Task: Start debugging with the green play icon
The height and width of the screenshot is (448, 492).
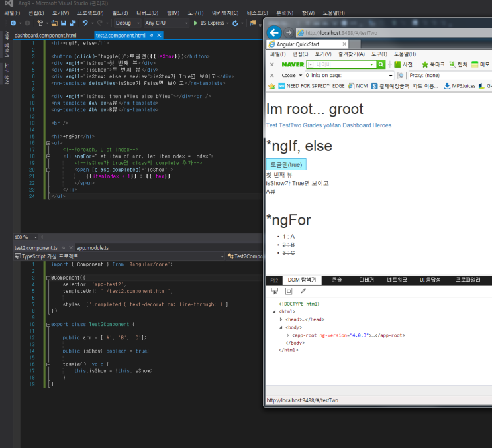Action: coord(195,23)
